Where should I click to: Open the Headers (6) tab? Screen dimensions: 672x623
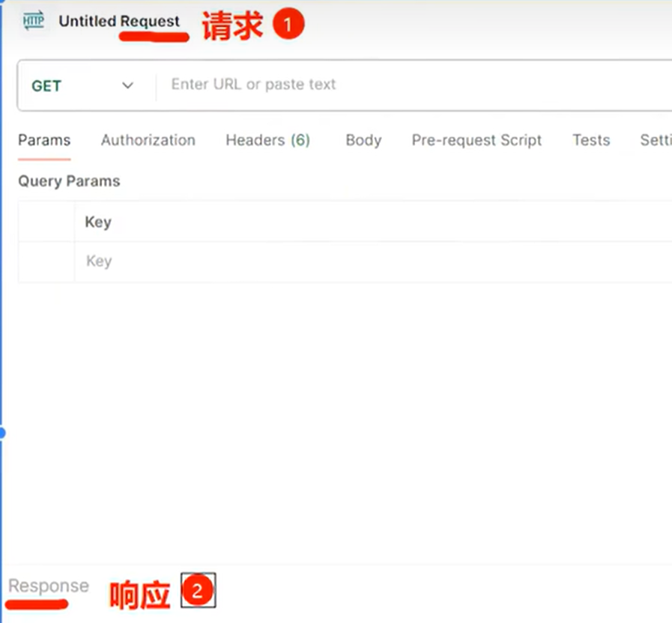click(x=268, y=140)
